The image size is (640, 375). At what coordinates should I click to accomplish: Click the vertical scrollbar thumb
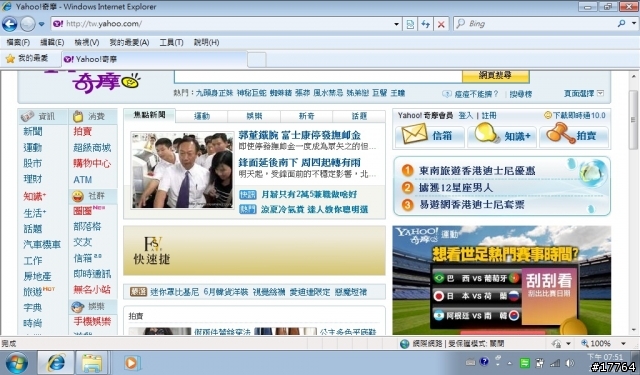[x=634, y=120]
